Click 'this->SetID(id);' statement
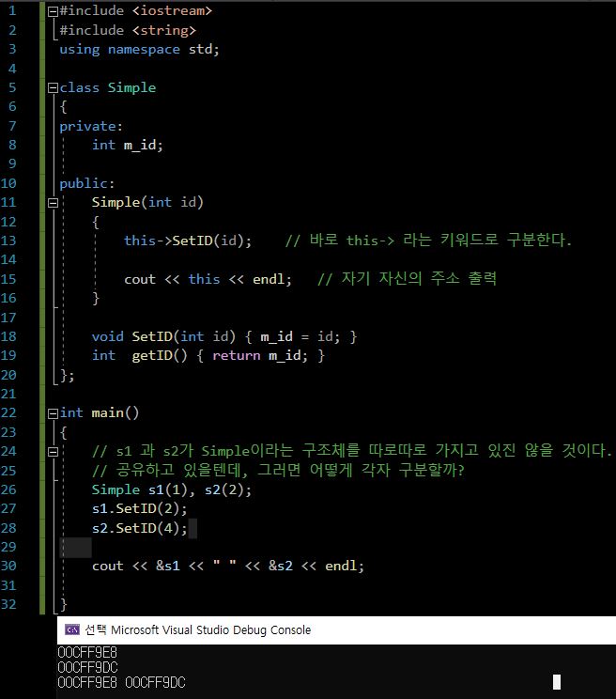 [188, 241]
